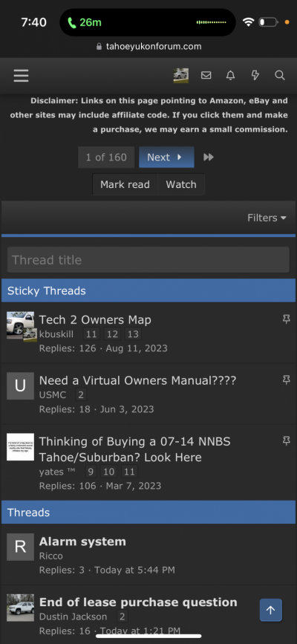Screen dimensions: 297x644
Task: Open the alerts bell icon
Action: point(231,75)
